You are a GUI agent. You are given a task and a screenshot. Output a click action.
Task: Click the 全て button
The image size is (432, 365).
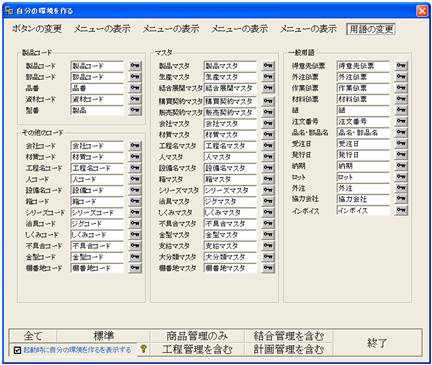click(x=33, y=336)
